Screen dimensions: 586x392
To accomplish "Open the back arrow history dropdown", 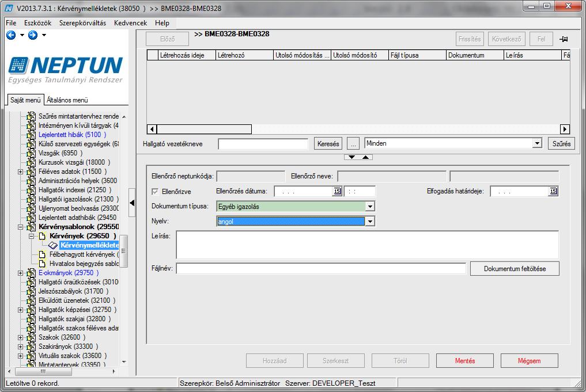I will click(x=22, y=35).
